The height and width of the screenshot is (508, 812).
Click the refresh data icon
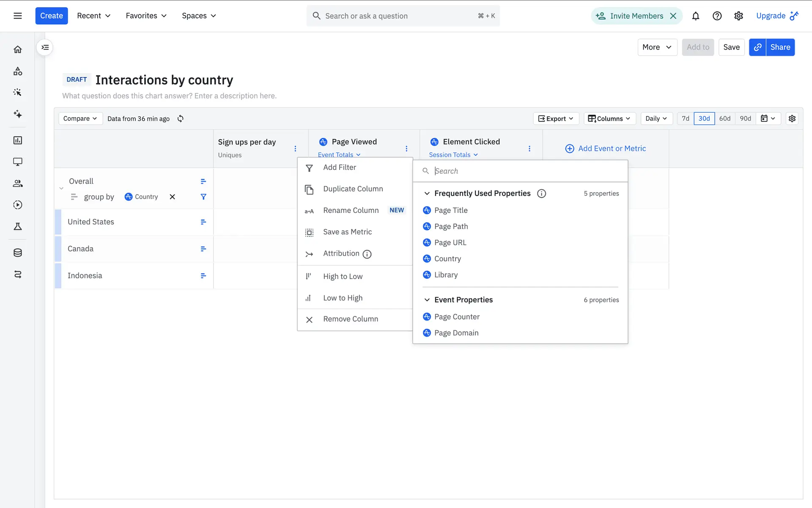pos(181,119)
